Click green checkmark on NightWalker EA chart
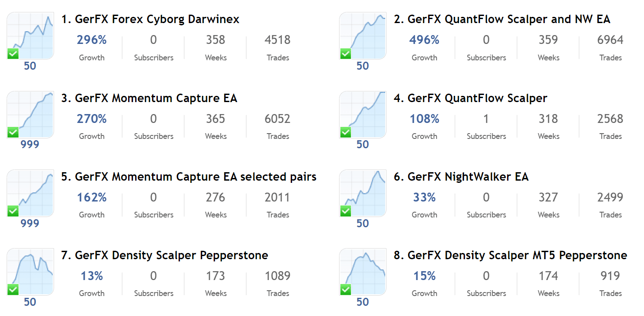644x316 pixels. (346, 211)
